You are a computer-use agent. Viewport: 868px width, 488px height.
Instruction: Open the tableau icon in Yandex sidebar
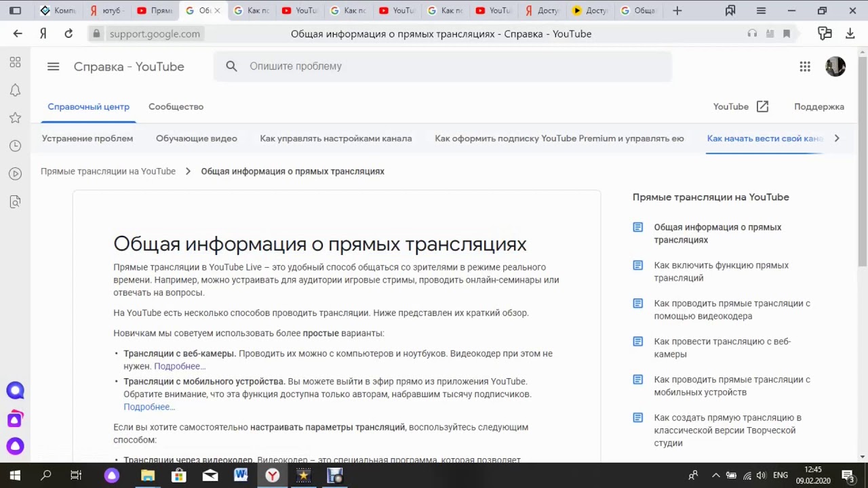pyautogui.click(x=15, y=62)
